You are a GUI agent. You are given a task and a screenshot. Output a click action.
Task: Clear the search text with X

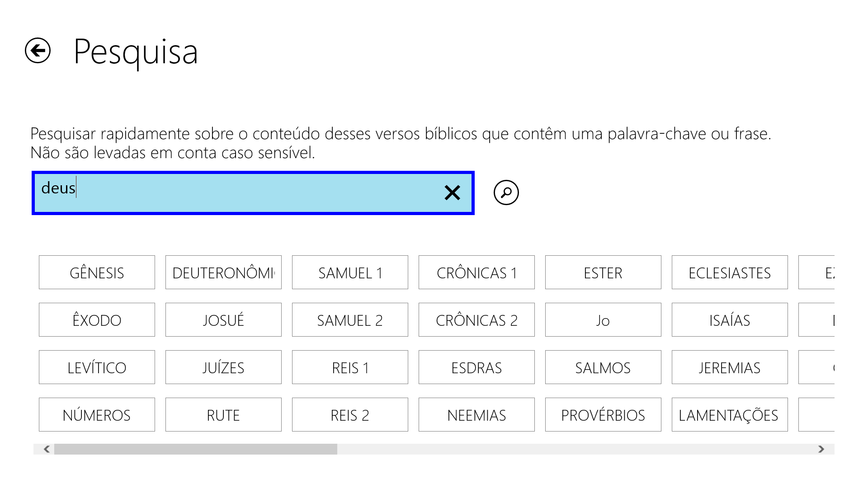coord(452,193)
